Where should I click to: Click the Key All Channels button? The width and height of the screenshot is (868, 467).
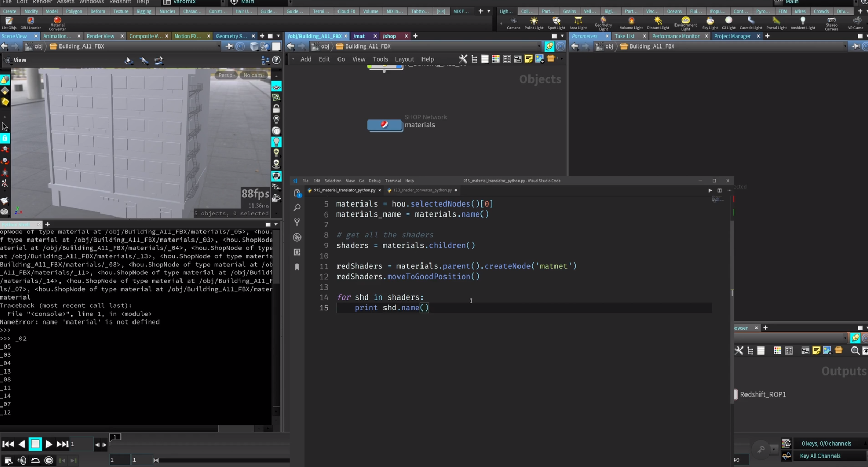tap(819, 456)
